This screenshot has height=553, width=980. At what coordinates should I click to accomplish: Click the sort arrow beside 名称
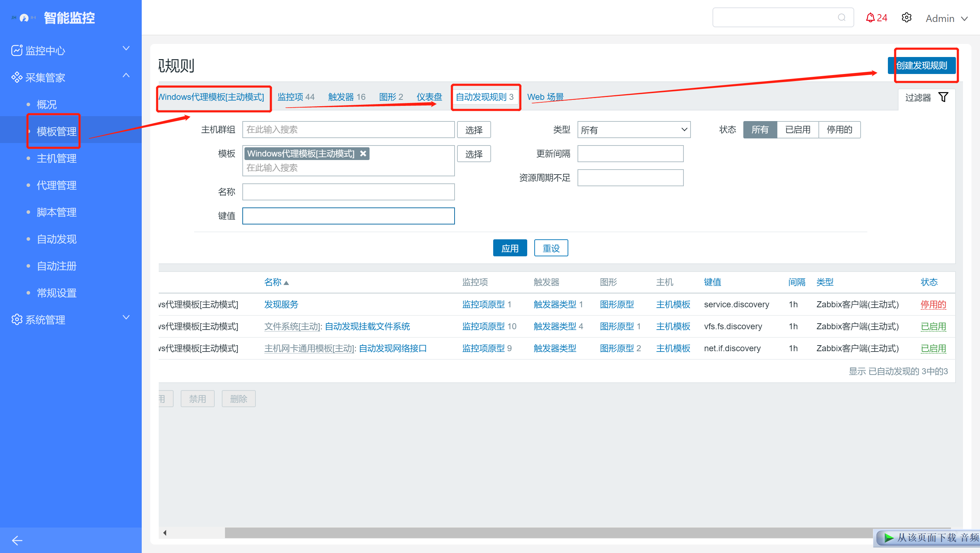tap(287, 283)
